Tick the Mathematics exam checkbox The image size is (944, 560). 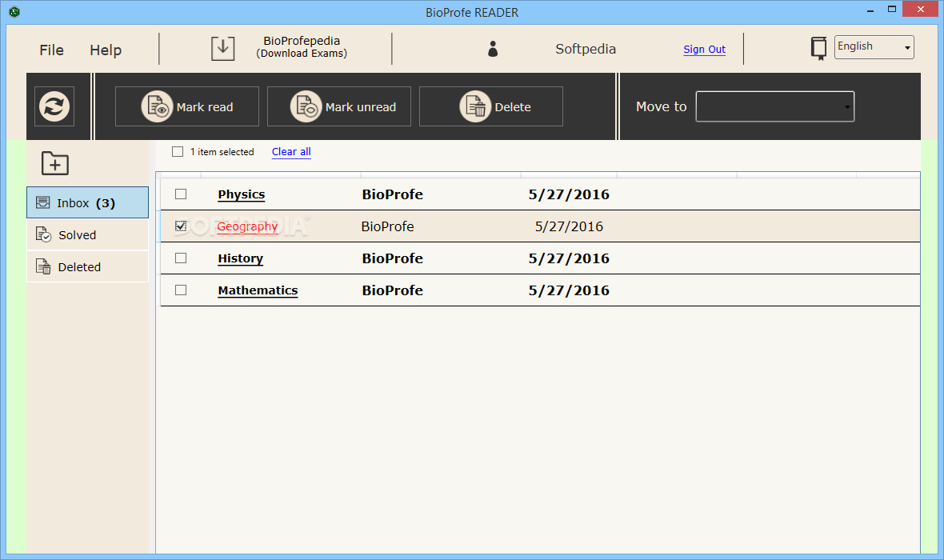pos(181,290)
